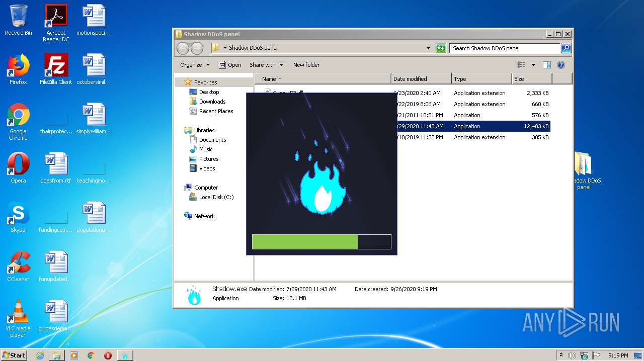Viewport: 644px width, 362px height.
Task: Open Pictures library in navigation pane
Action: click(x=209, y=159)
